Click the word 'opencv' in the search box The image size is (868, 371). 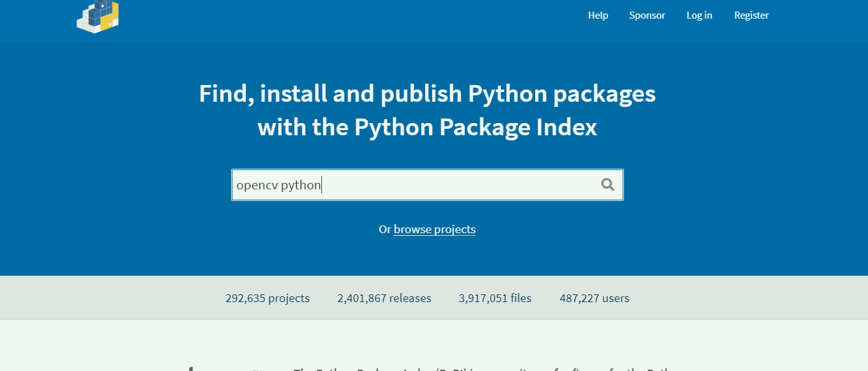(256, 185)
